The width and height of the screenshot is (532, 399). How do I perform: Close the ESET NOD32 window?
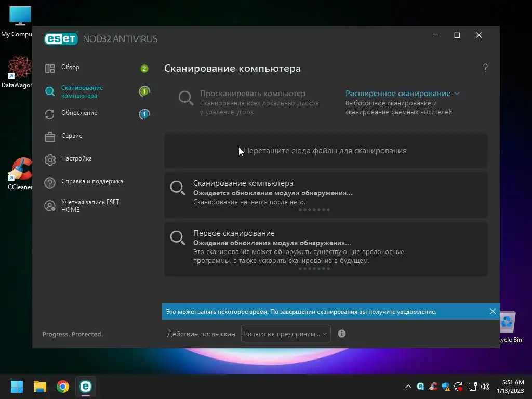478,35
